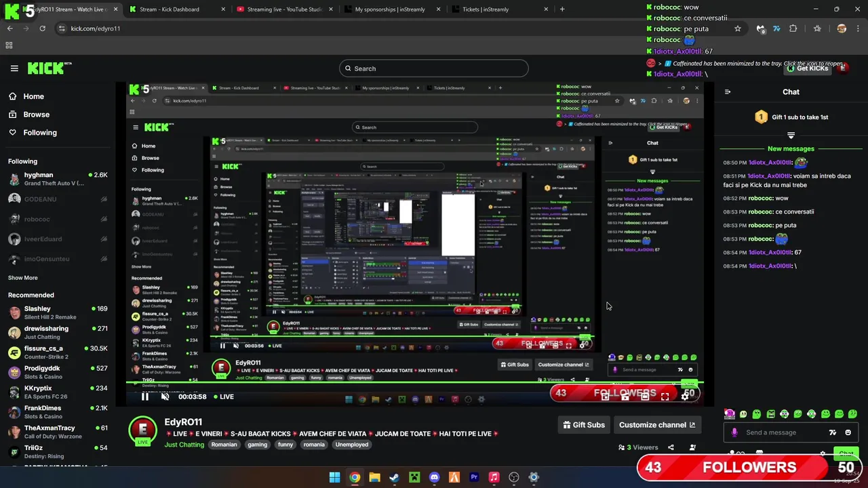Open Slashley recommended channel
The image size is (868, 488).
58,312
